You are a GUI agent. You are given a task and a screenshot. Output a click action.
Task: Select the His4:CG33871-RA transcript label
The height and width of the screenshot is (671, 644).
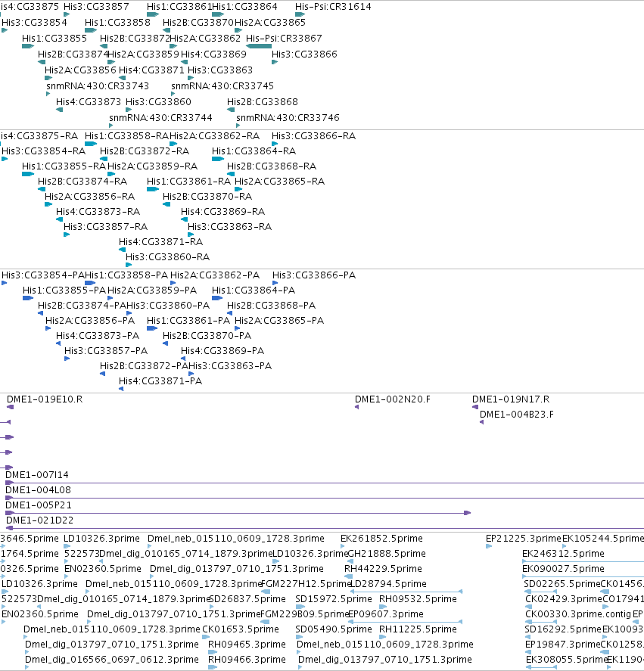click(x=160, y=241)
